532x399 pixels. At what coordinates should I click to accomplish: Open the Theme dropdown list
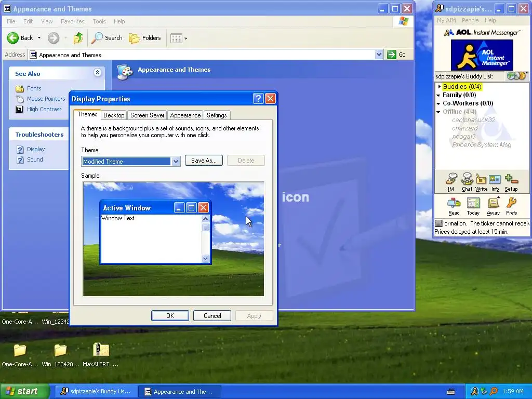click(176, 162)
